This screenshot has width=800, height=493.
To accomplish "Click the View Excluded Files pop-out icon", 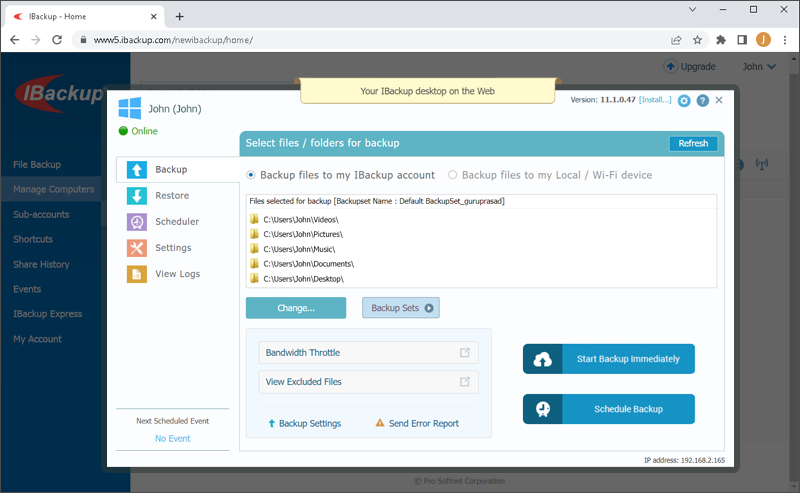I will (465, 382).
